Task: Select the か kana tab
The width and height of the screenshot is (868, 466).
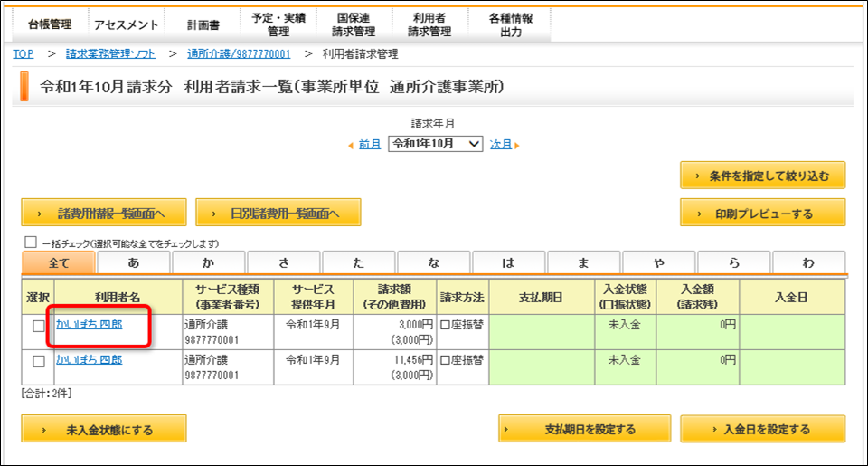Action: coord(209,262)
